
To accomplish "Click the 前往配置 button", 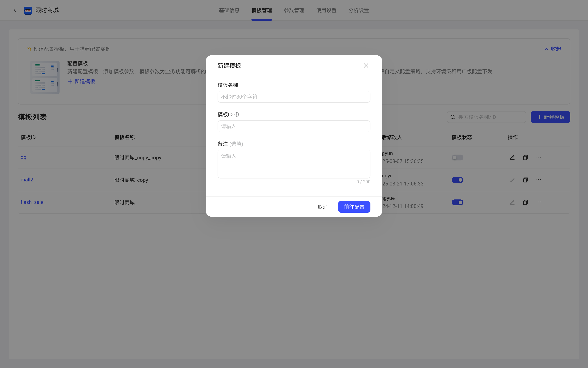I will pos(354,207).
